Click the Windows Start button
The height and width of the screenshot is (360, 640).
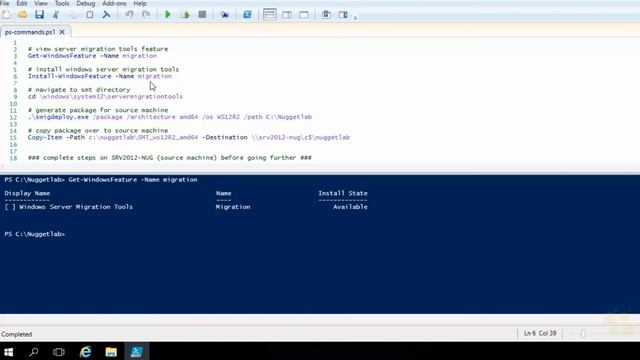(x=9, y=351)
